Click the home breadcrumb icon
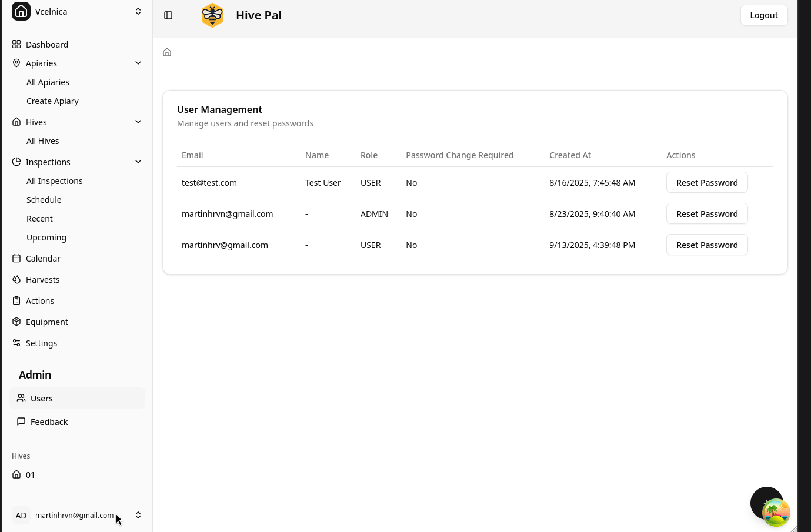The height and width of the screenshot is (532, 811). click(x=167, y=52)
